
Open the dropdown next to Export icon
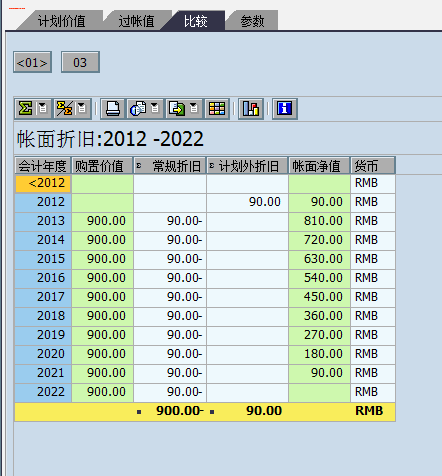[x=194, y=109]
